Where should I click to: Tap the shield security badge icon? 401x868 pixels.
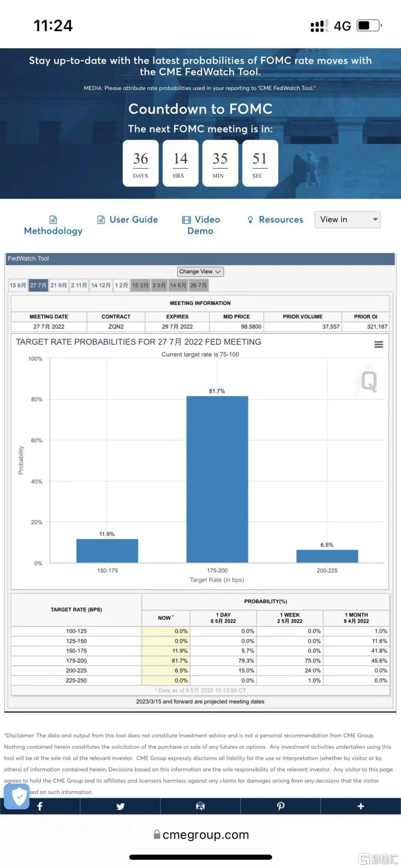coord(17,797)
